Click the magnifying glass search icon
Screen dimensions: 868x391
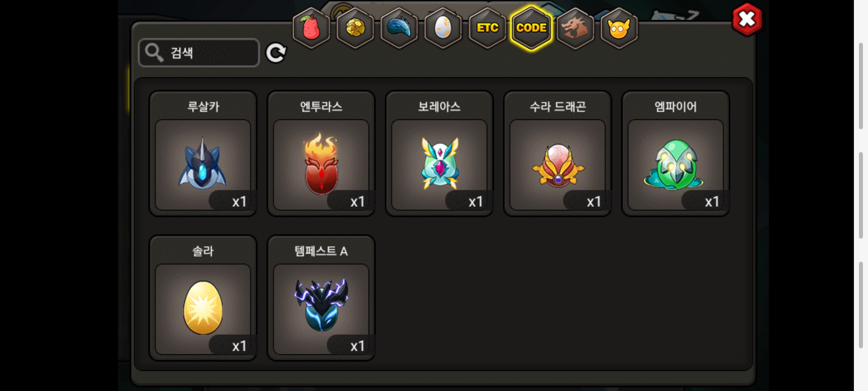point(154,53)
